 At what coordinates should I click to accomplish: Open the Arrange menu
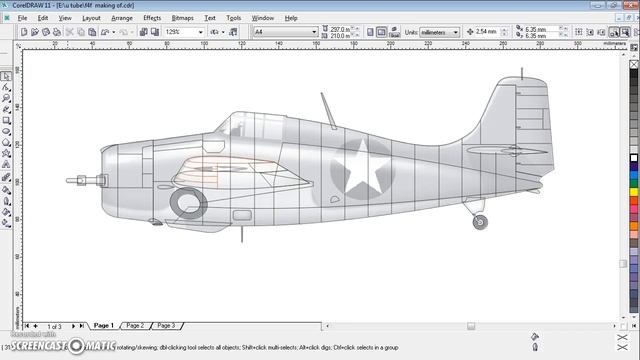tap(122, 18)
